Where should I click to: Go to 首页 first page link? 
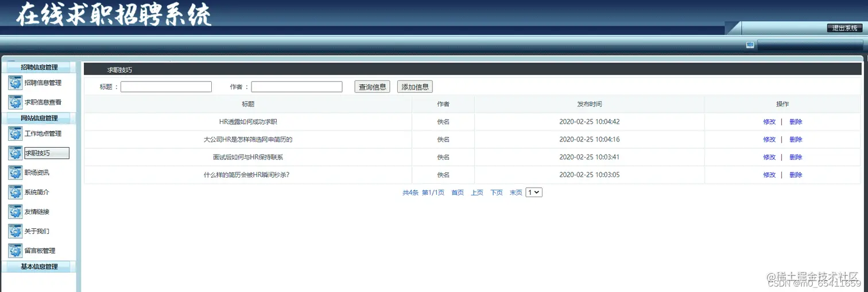pos(458,193)
